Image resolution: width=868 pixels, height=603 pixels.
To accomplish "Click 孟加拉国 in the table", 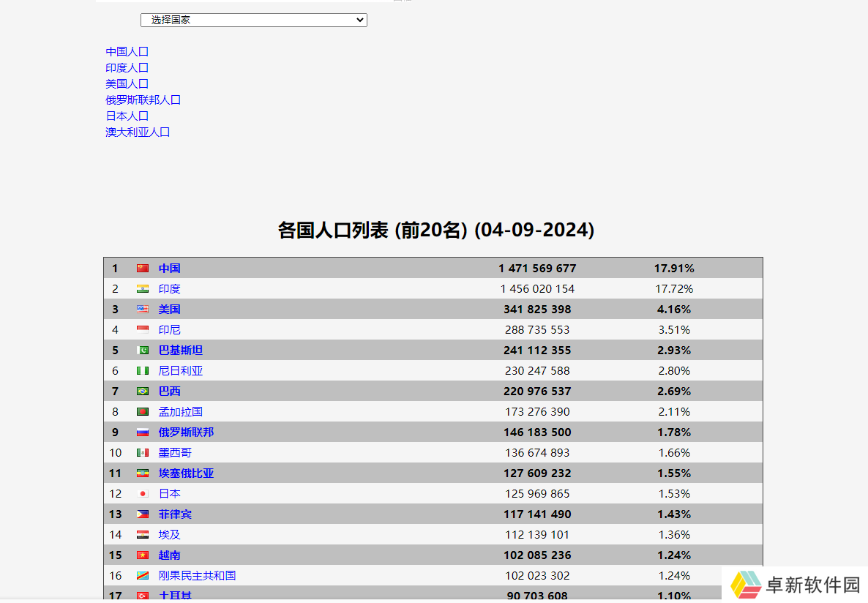I will pyautogui.click(x=181, y=412).
